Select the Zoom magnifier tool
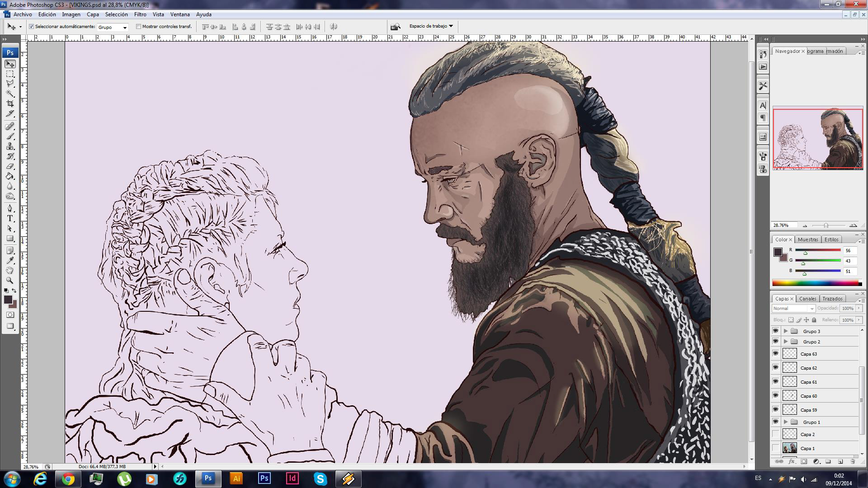Image resolution: width=868 pixels, height=488 pixels. (x=10, y=280)
